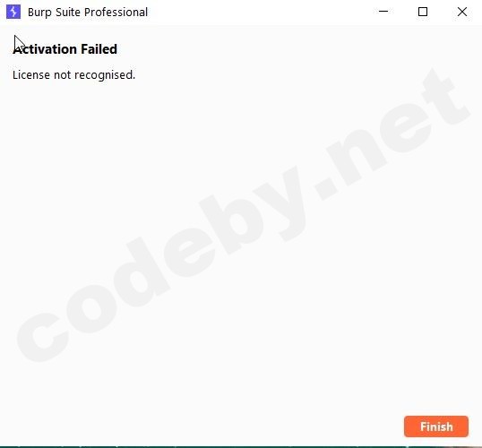Click the word Professional in title bar
Viewport: 482px width, 448px height.
(116, 13)
